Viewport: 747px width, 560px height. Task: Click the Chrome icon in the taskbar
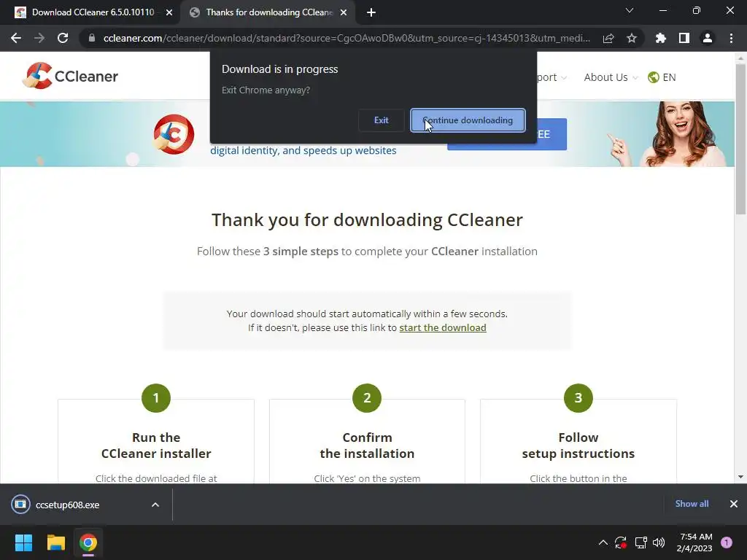(88, 542)
